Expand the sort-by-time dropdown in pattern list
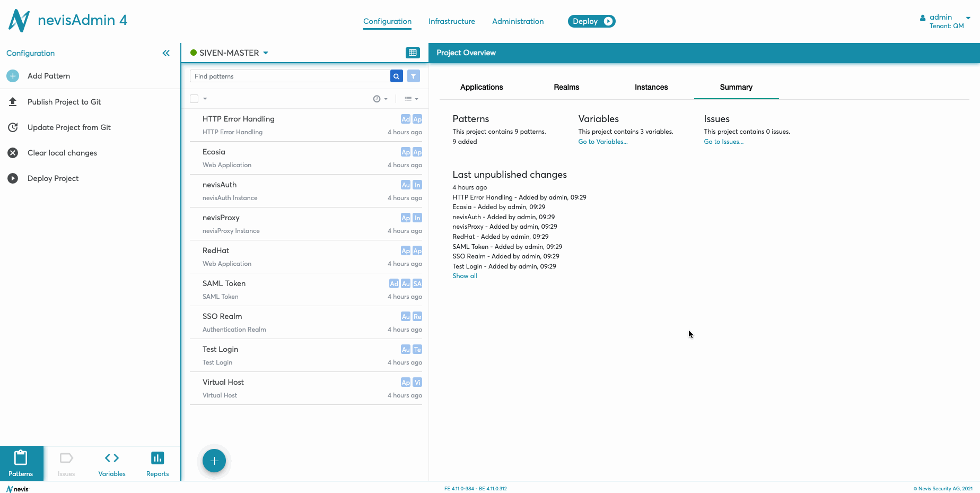Screen dimensions: 980x493 (x=380, y=99)
